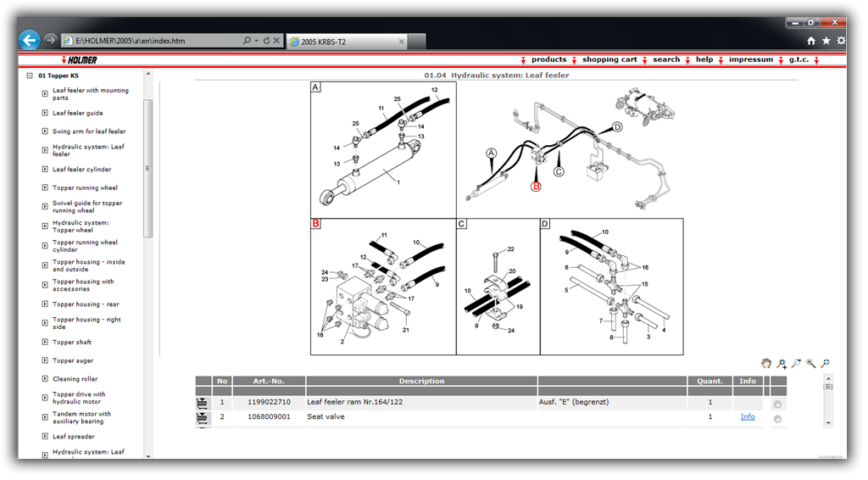
Task: Open the g.t.c. menu item
Action: click(798, 59)
